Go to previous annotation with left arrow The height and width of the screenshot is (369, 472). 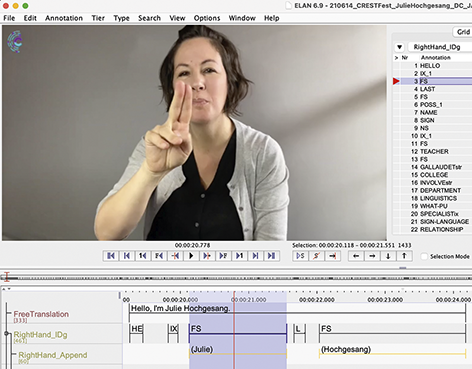(356, 256)
